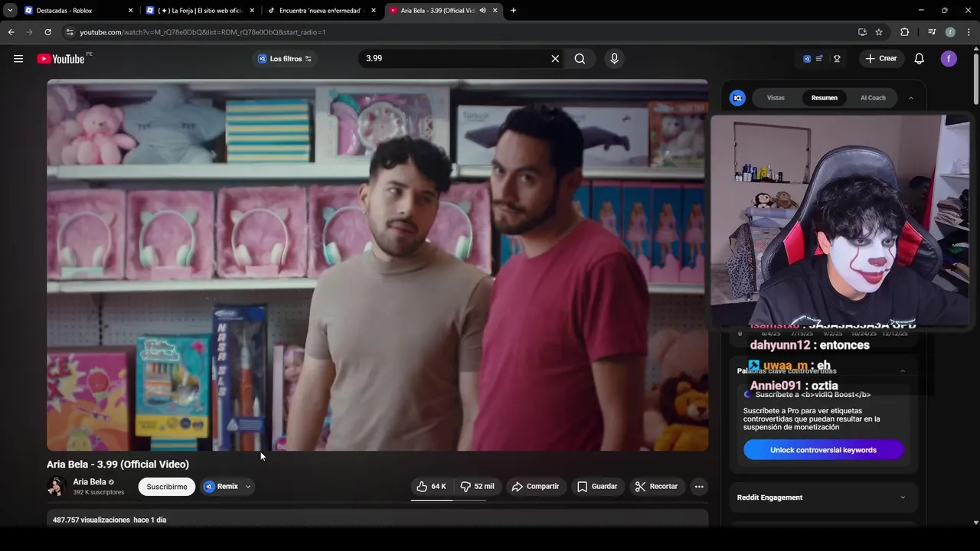Screen dimensions: 980x551
Task: Open a new browser tab with the plus
Action: click(513, 11)
